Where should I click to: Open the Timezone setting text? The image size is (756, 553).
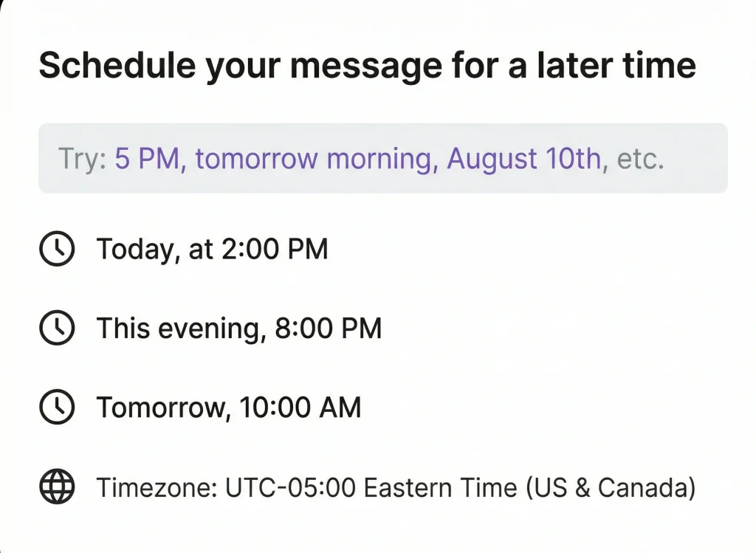click(396, 487)
